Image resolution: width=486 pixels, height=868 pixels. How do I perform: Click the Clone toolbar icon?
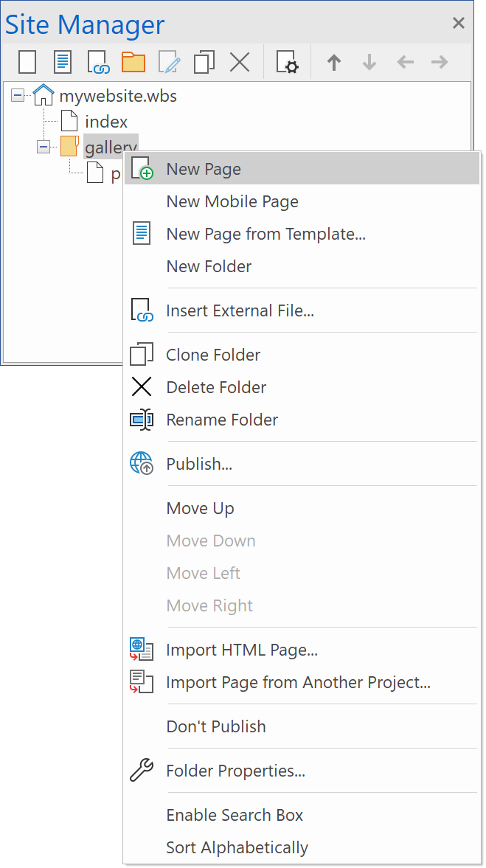tap(204, 62)
